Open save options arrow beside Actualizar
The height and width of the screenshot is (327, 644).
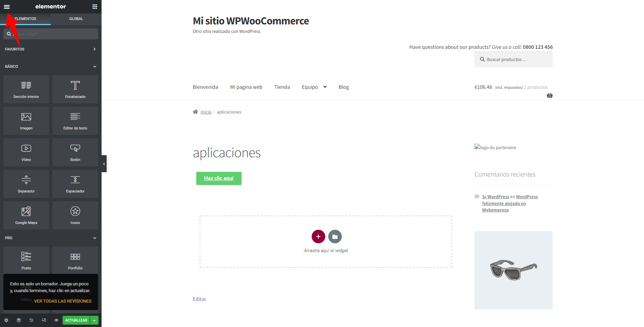pyautogui.click(x=94, y=320)
